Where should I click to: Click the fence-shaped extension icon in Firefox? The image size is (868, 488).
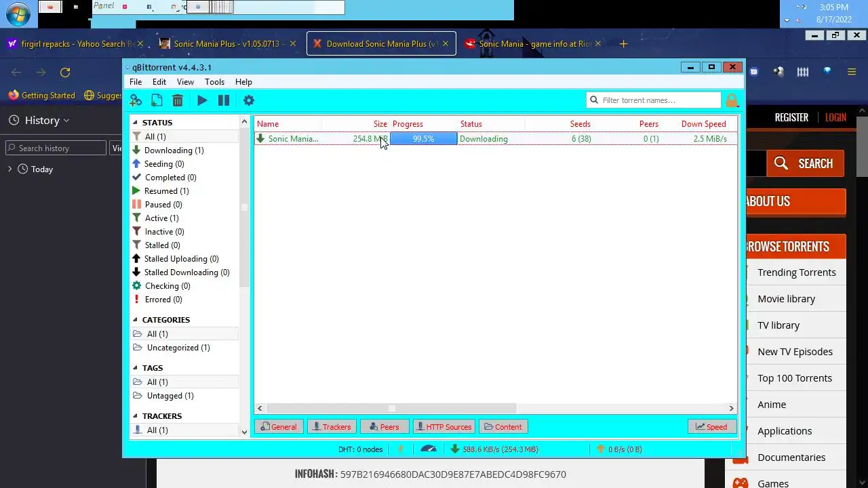(x=803, y=72)
